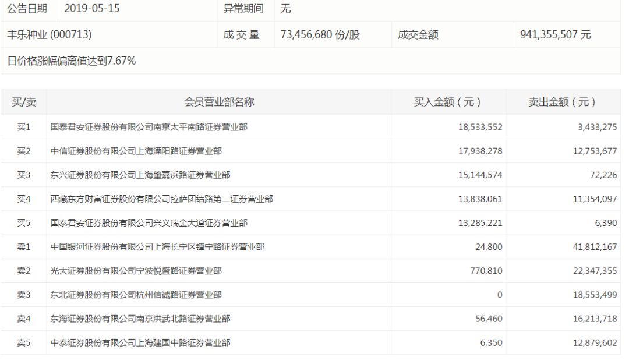The width and height of the screenshot is (629, 364).
Task: Click 中泰证券 上海建国中路 branch name
Action: 140,343
